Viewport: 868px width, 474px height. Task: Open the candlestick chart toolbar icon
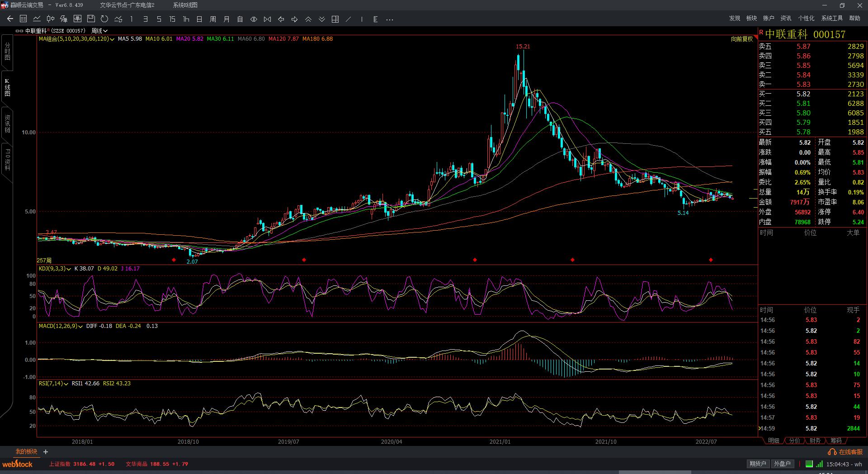[x=50, y=19]
